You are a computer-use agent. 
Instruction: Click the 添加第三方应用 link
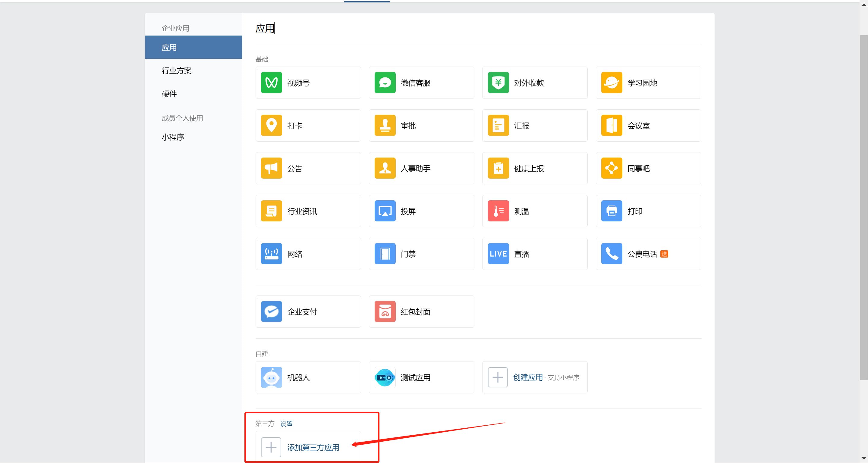(x=313, y=447)
